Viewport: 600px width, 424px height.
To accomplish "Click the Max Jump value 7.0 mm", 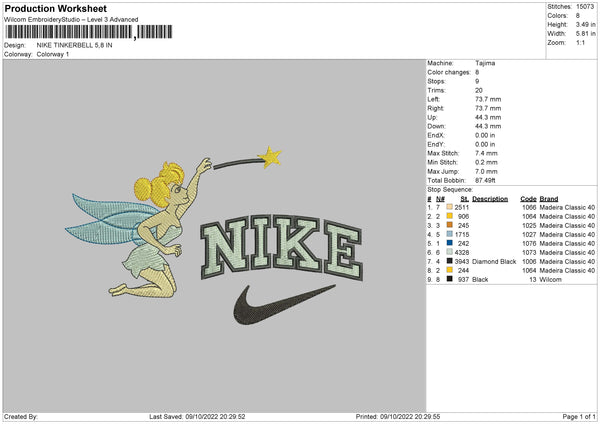I will (486, 171).
